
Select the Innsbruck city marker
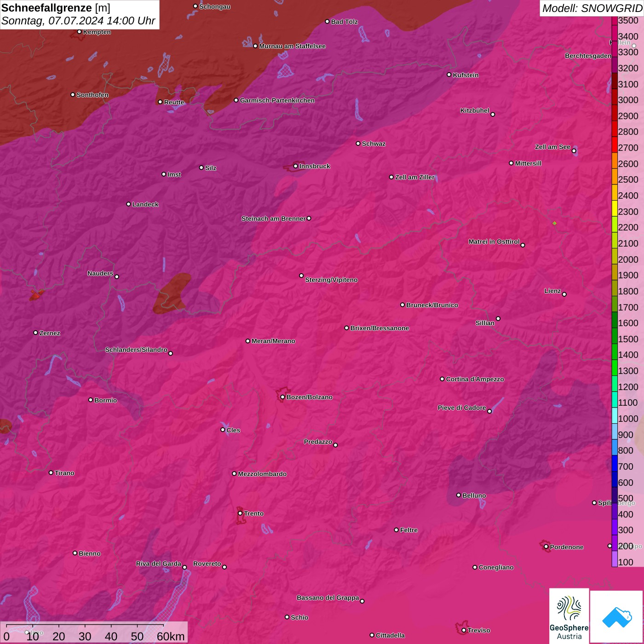(295, 166)
